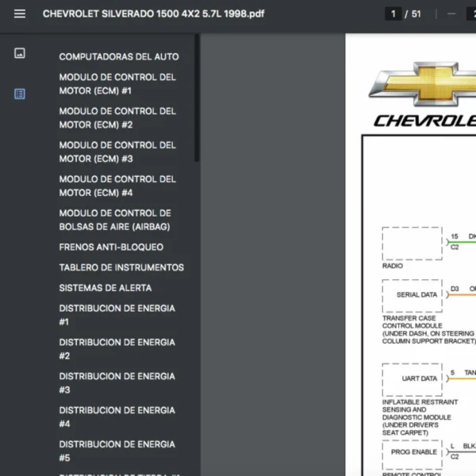Go to SISTEMAS DE ALERTA section
Image resolution: width=476 pixels, height=476 pixels.
pyautogui.click(x=106, y=288)
